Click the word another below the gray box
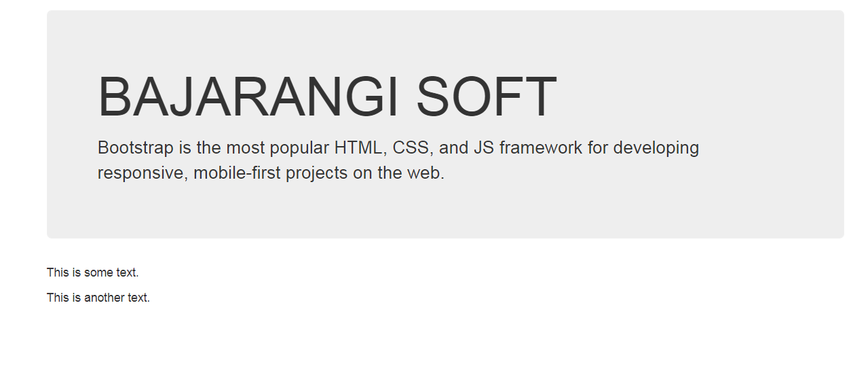The image size is (868, 388). (99, 298)
